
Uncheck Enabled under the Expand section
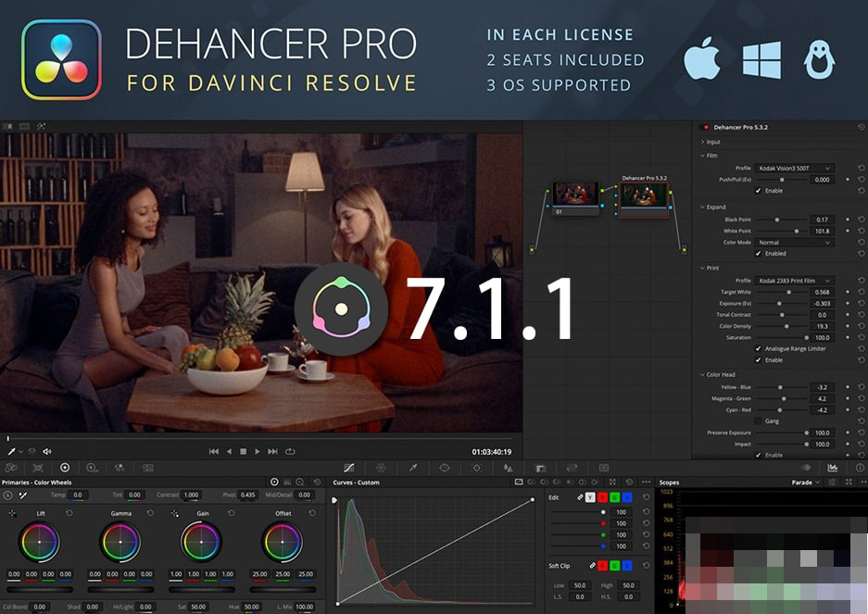[759, 253]
